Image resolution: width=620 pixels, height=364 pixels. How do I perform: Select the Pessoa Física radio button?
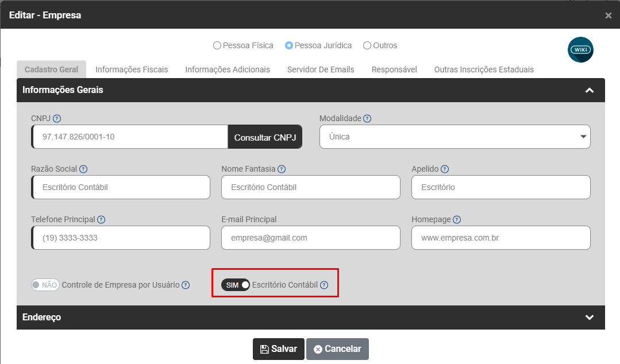click(217, 45)
